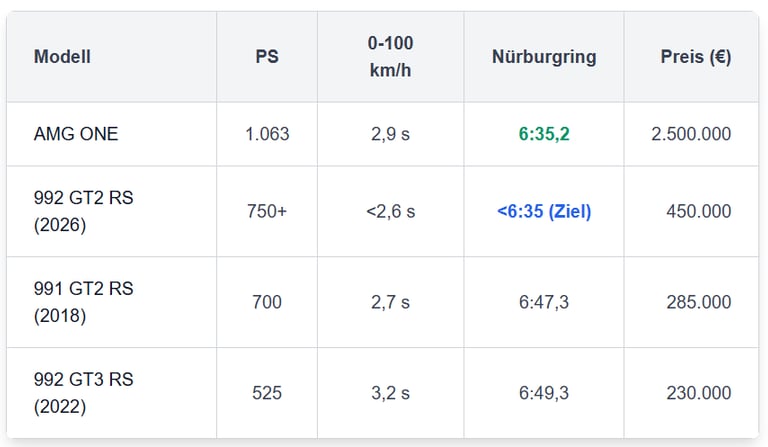
Task: Select the 6:47,3 lap time cell
Action: 544,302
